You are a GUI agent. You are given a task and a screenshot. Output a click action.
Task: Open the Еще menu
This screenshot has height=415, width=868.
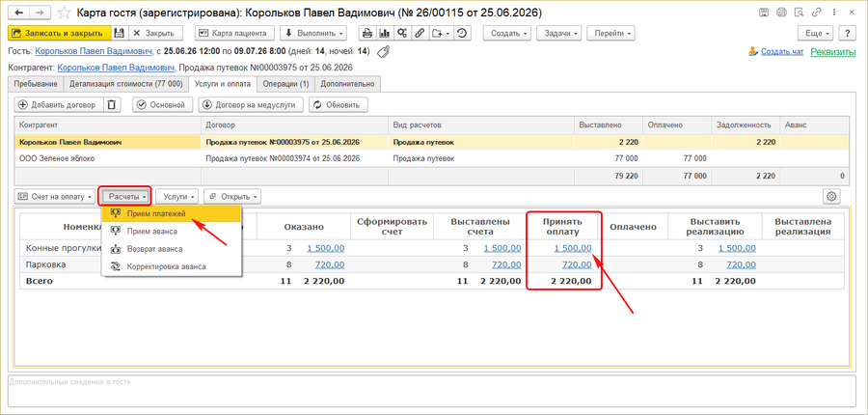[x=815, y=33]
